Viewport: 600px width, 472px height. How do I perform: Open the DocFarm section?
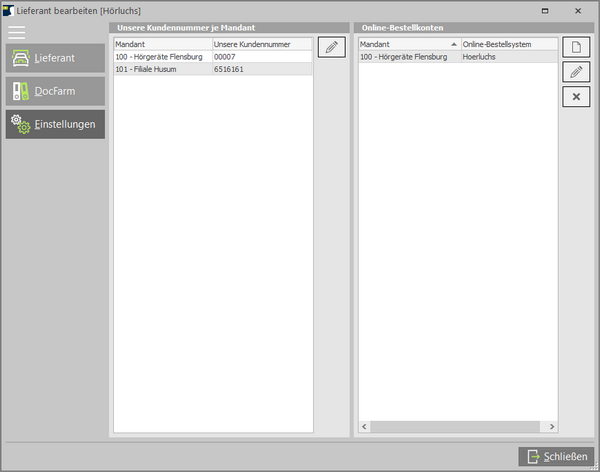pos(55,91)
